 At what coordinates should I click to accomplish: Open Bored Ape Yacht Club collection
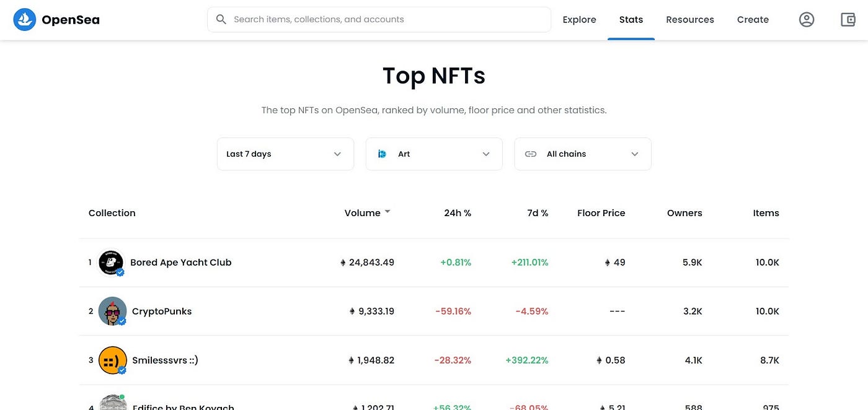180,263
